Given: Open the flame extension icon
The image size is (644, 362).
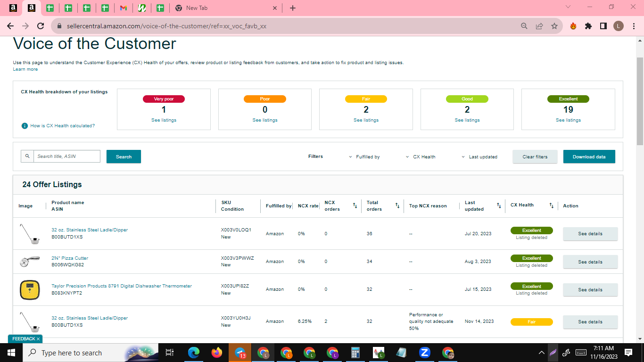Looking at the screenshot, I should (x=573, y=26).
